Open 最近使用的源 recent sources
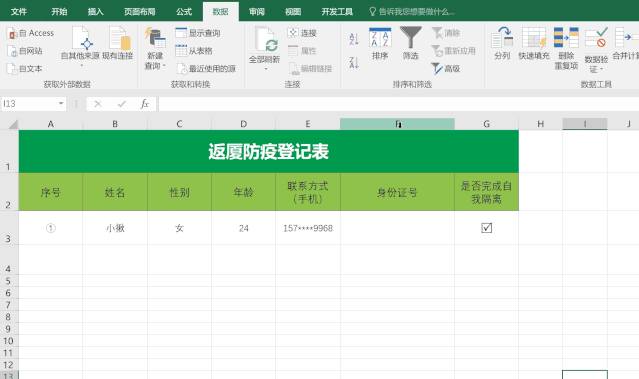 206,68
